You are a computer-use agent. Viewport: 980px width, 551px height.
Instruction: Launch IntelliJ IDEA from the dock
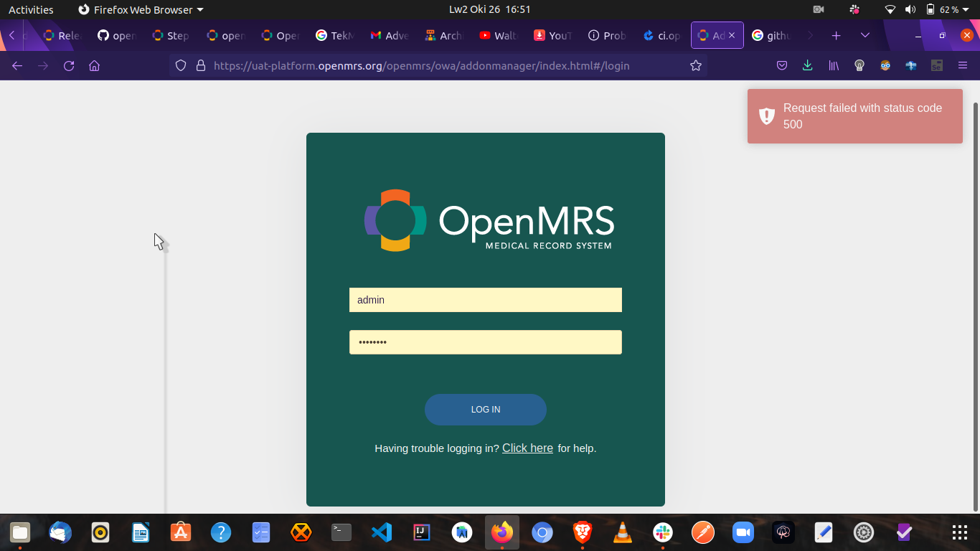click(422, 532)
